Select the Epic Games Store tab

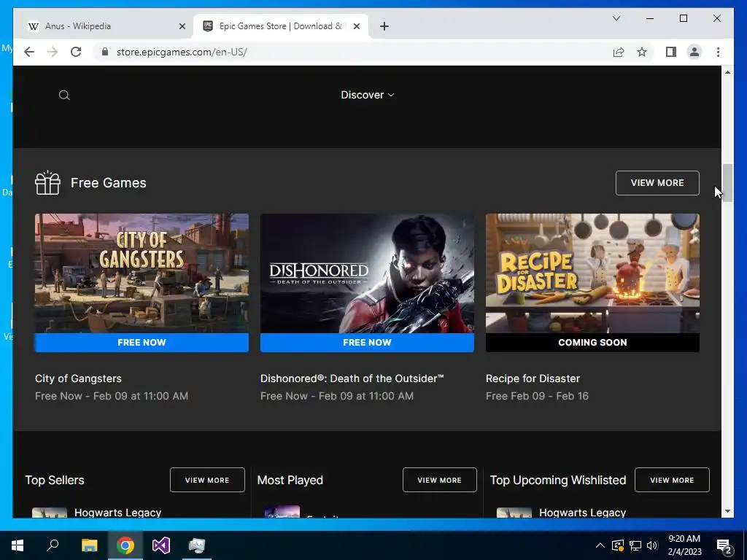281,26
